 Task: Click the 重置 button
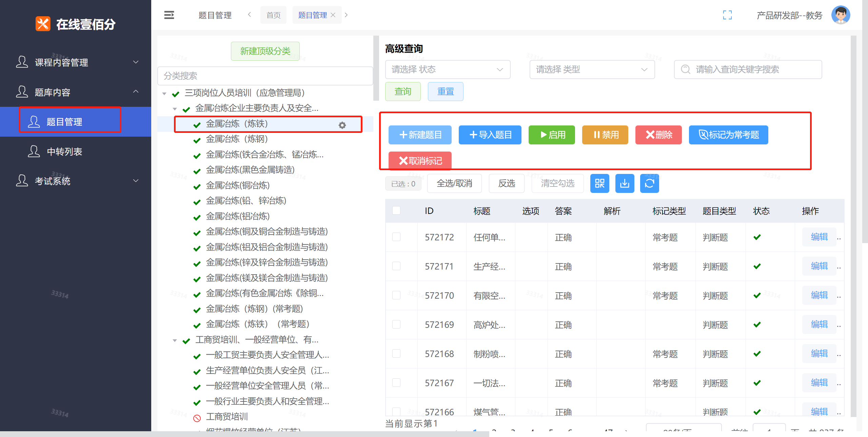pyautogui.click(x=446, y=91)
